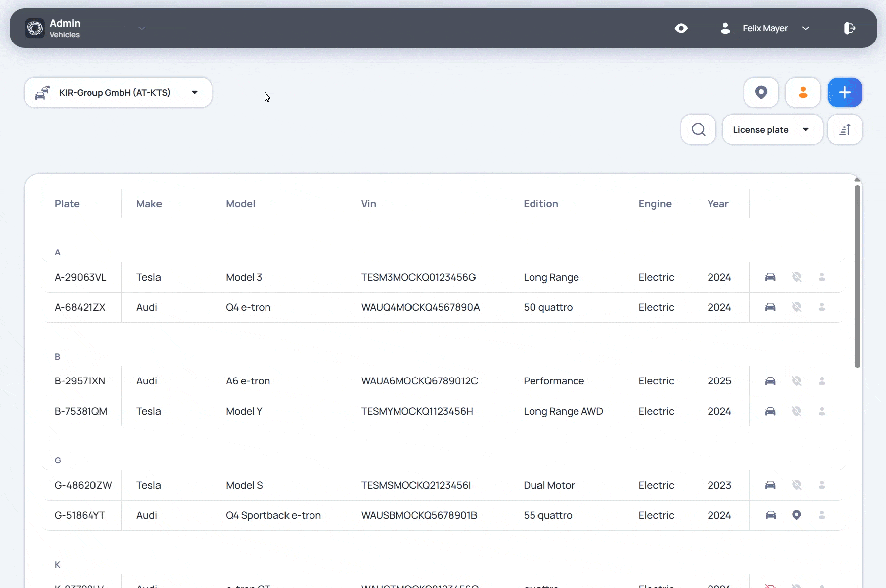
Task: Select plate A-68421ZX
Action: [x=80, y=307]
